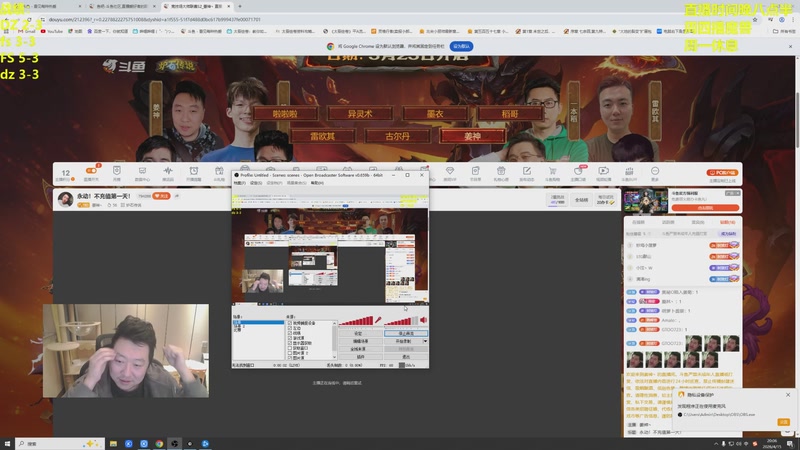This screenshot has width=800, height=450.
Task: Click the orange button on the sponsored ad card
Action: pyautogui.click(x=705, y=208)
